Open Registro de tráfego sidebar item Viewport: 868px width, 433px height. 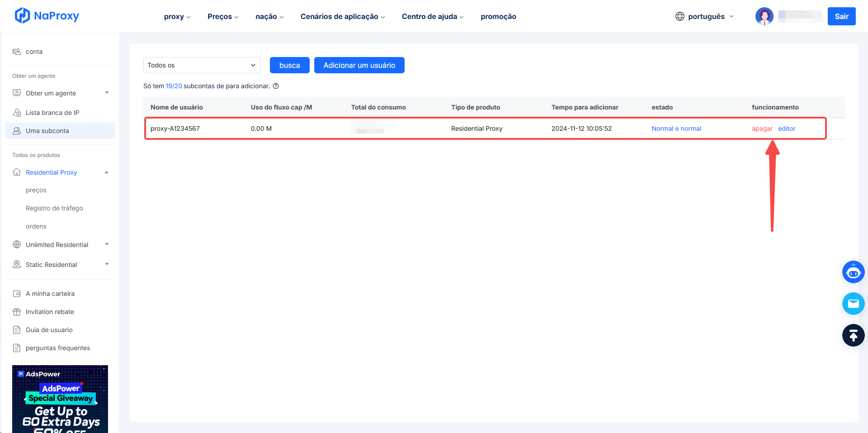[x=54, y=208]
